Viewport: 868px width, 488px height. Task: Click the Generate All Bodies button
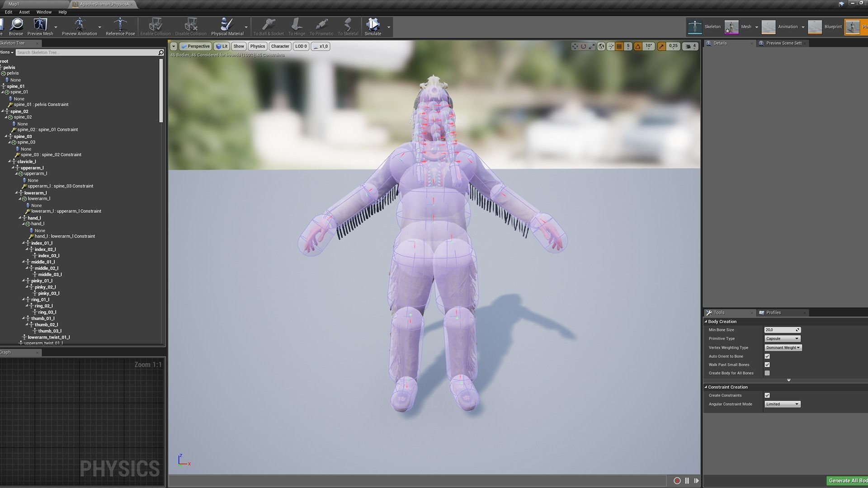(847, 480)
